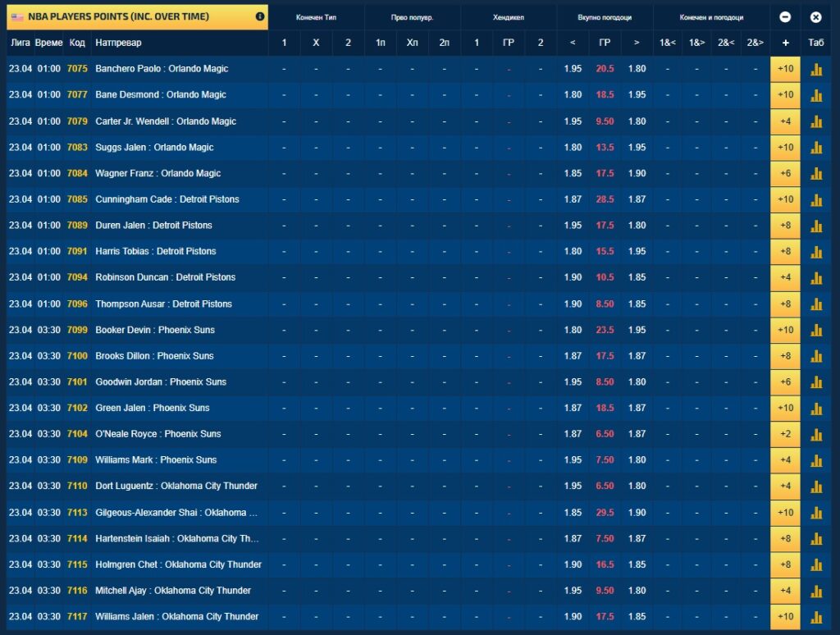Screen dimensions: 840x635
Task: Open stats chart icon for Williams Jalen
Action: click(815, 617)
